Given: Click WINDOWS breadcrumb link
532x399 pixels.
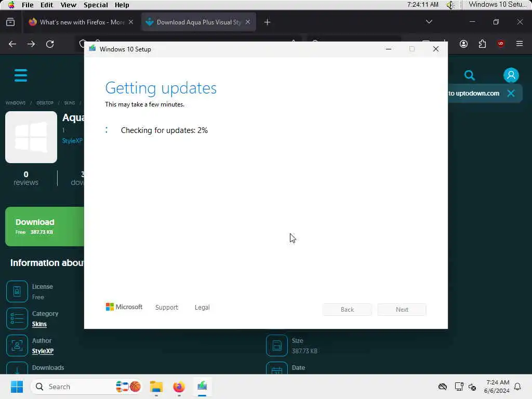Looking at the screenshot, I should tap(15, 103).
